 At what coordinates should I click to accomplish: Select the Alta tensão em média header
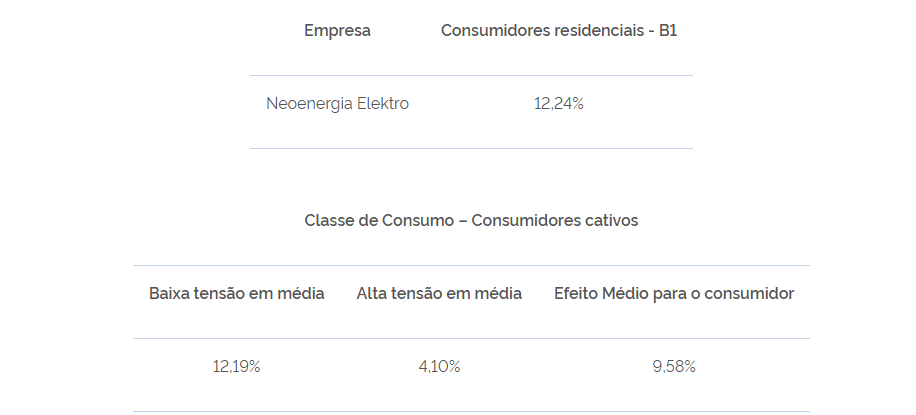click(x=439, y=293)
